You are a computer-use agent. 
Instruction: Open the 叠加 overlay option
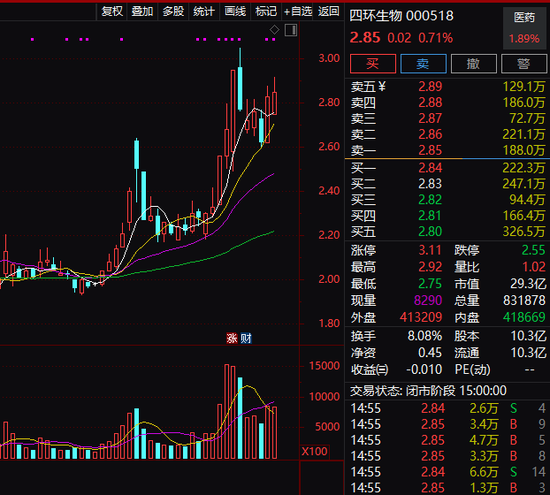point(142,12)
